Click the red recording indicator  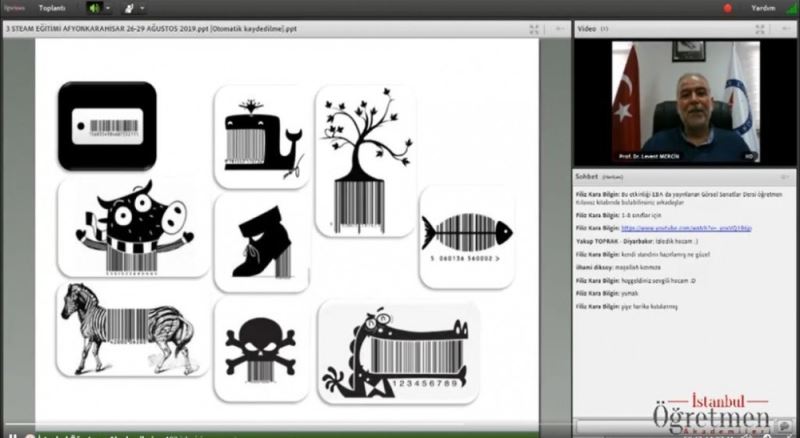[727, 8]
